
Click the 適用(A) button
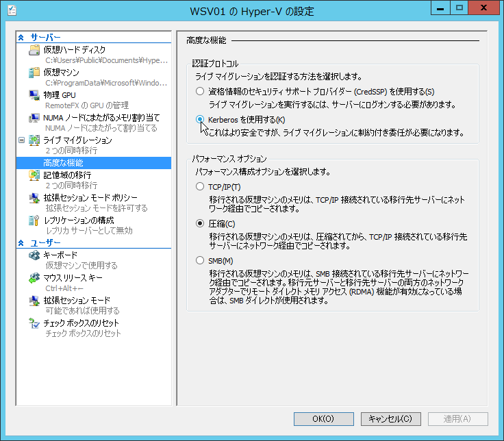(457, 419)
